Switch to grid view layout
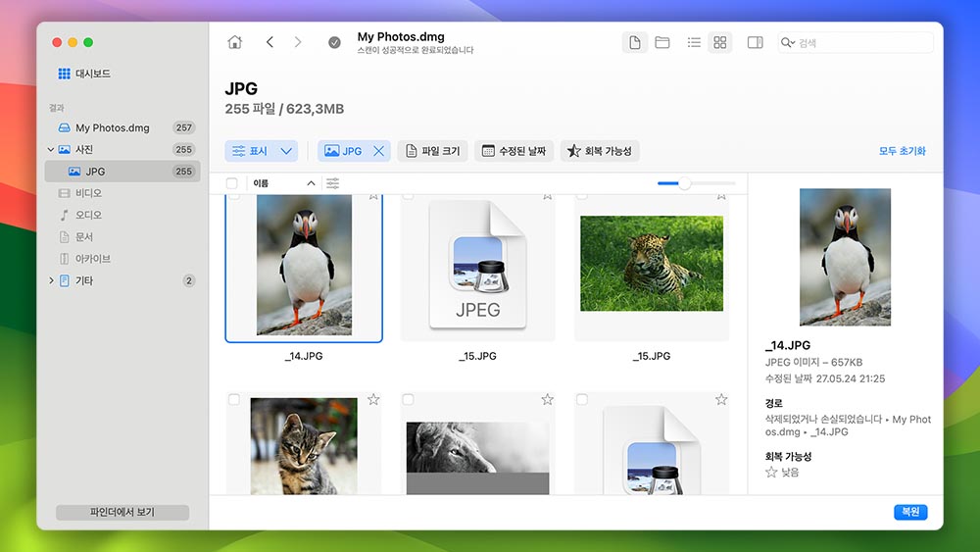The width and height of the screenshot is (980, 552). pos(720,42)
